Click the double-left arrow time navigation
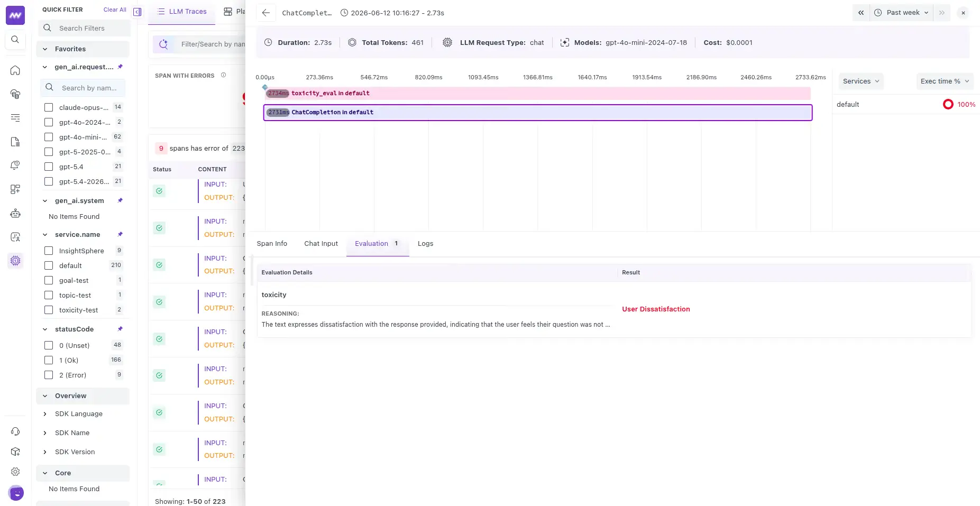Viewport: 980px width, 506px height. pyautogui.click(x=861, y=13)
